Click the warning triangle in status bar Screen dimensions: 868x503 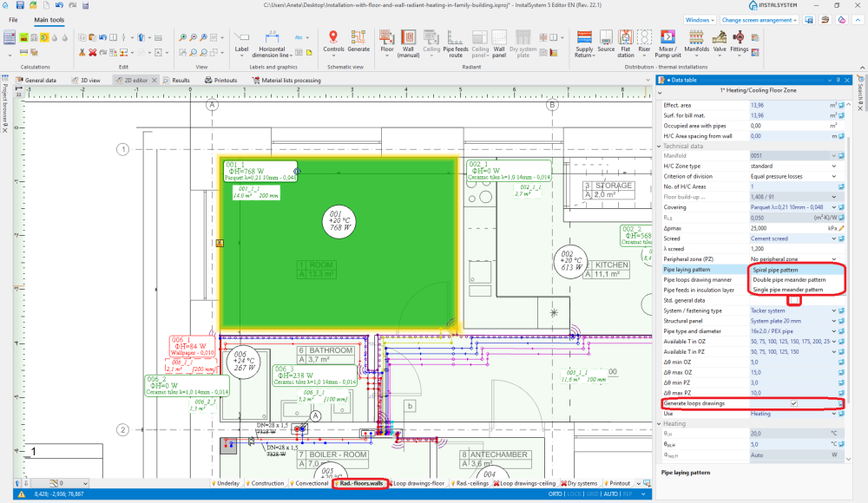[22, 494]
